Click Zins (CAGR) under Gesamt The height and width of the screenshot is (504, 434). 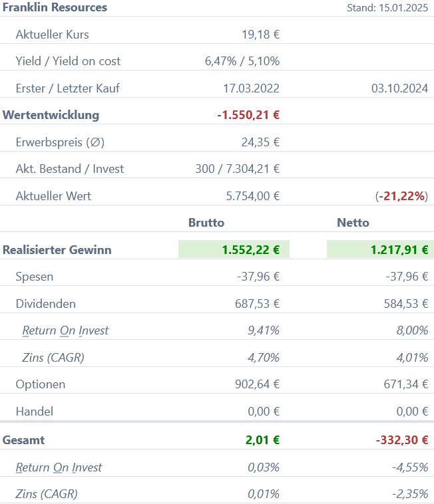pyautogui.click(x=47, y=494)
